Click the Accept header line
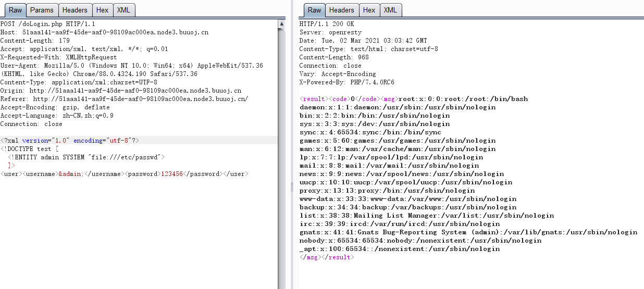The image size is (644, 289). [84, 49]
